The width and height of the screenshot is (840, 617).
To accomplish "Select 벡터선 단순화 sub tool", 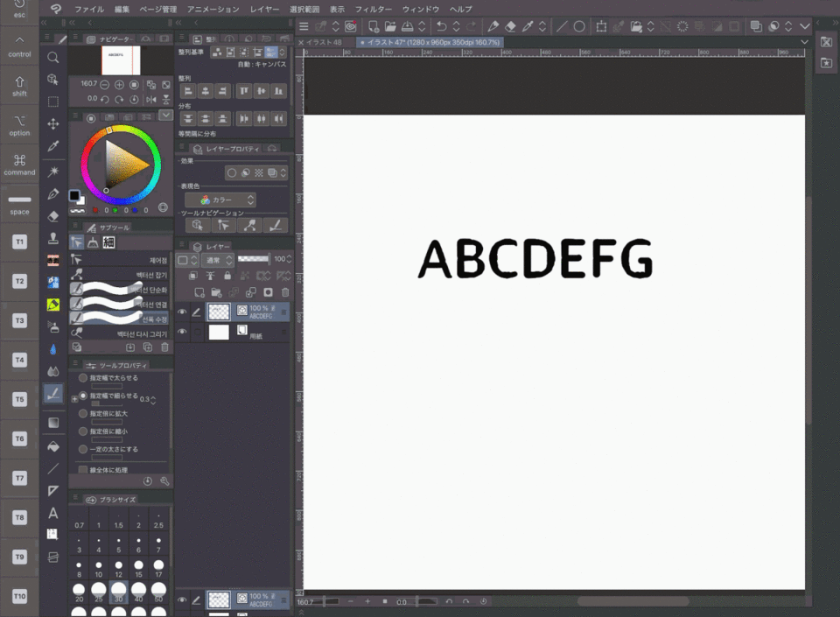I will (120, 290).
